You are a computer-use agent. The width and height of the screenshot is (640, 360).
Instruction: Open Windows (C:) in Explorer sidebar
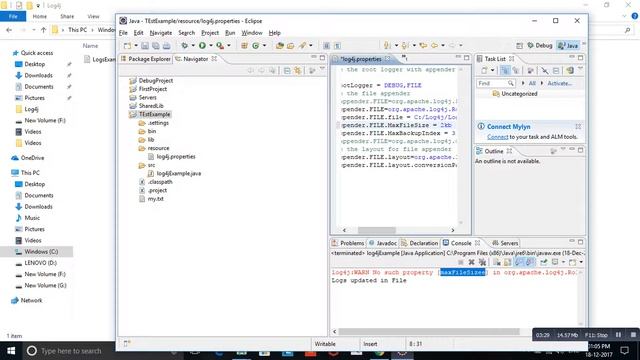41,252
